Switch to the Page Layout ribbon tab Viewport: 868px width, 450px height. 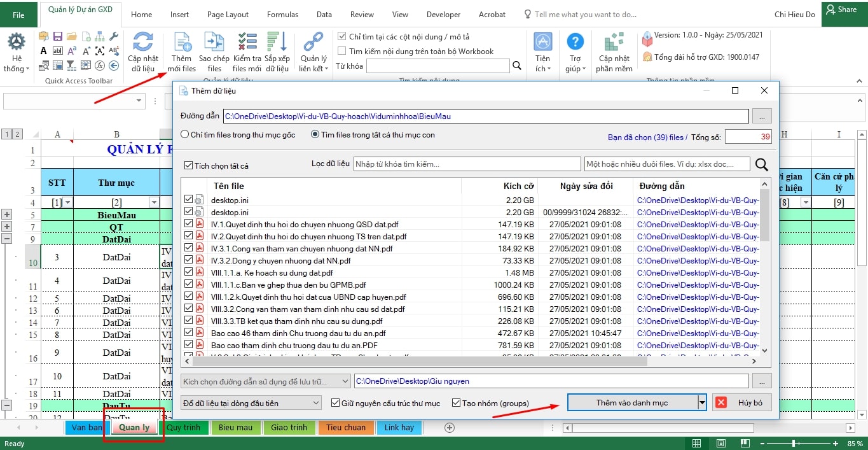pos(228,14)
